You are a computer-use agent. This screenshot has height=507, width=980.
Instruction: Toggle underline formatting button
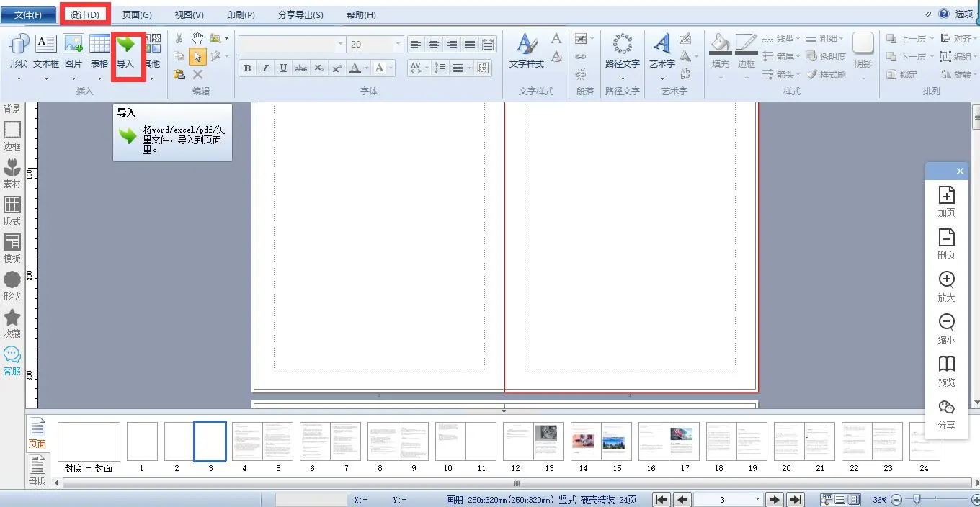pyautogui.click(x=283, y=68)
